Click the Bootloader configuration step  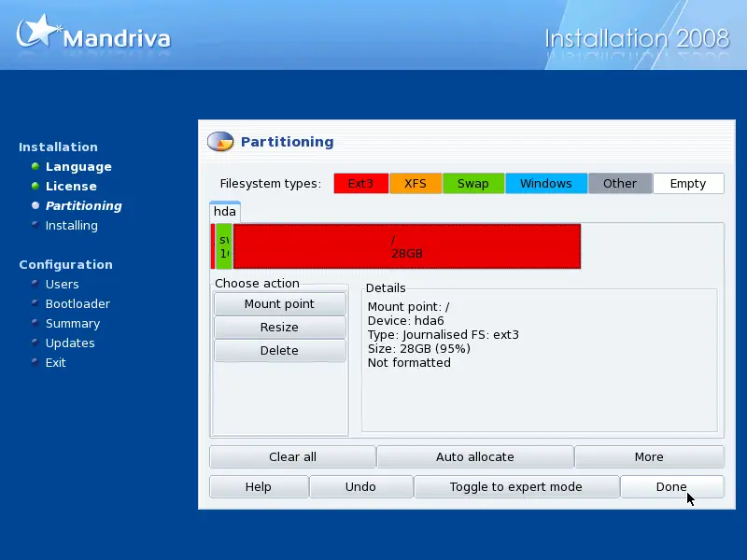point(78,304)
